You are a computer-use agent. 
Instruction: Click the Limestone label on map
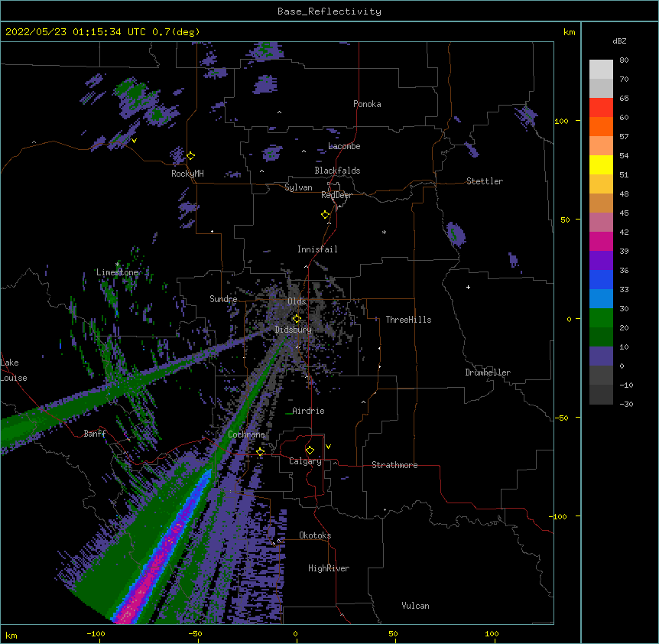117,272
